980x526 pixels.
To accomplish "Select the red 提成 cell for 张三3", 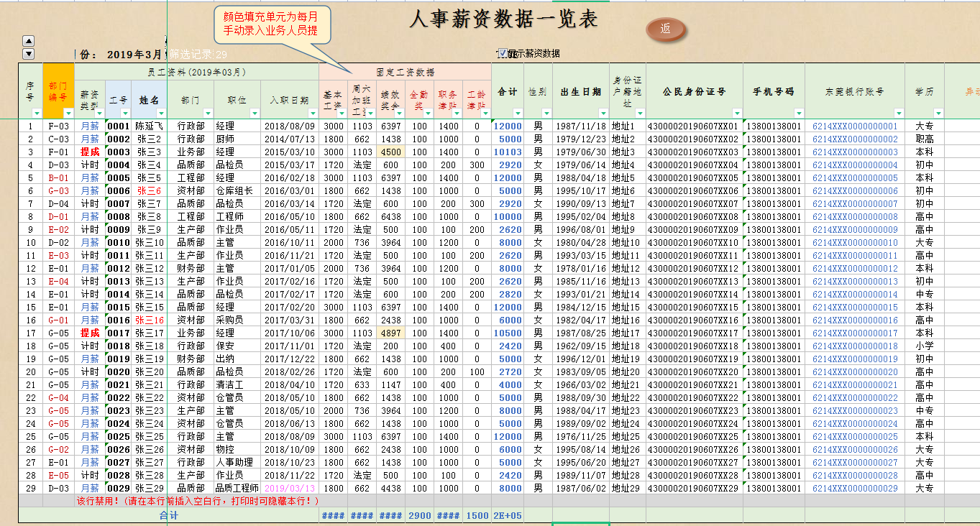I will pos(91,152).
